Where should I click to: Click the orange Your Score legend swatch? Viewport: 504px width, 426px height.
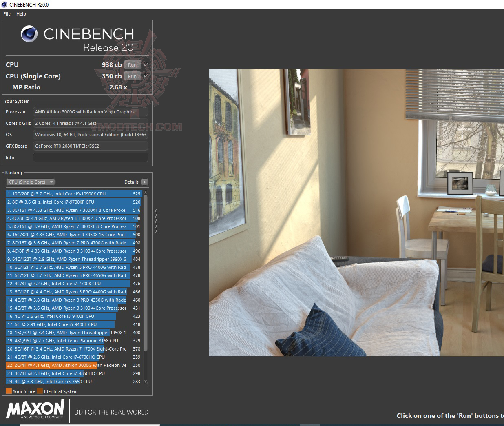(9, 391)
